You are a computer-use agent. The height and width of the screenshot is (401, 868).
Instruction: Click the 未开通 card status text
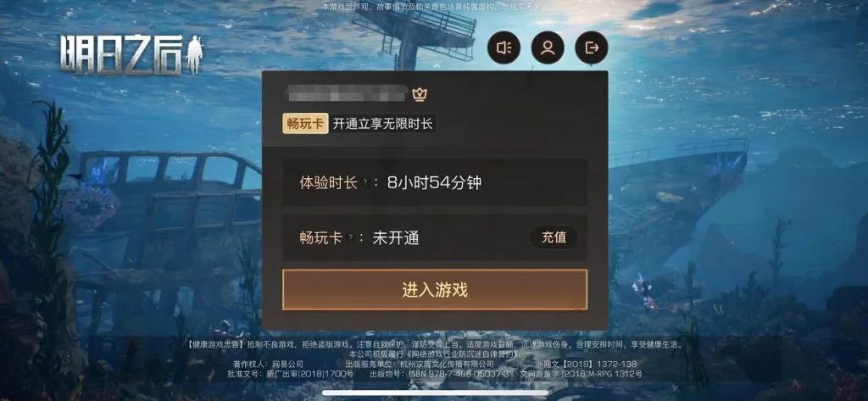click(x=396, y=238)
